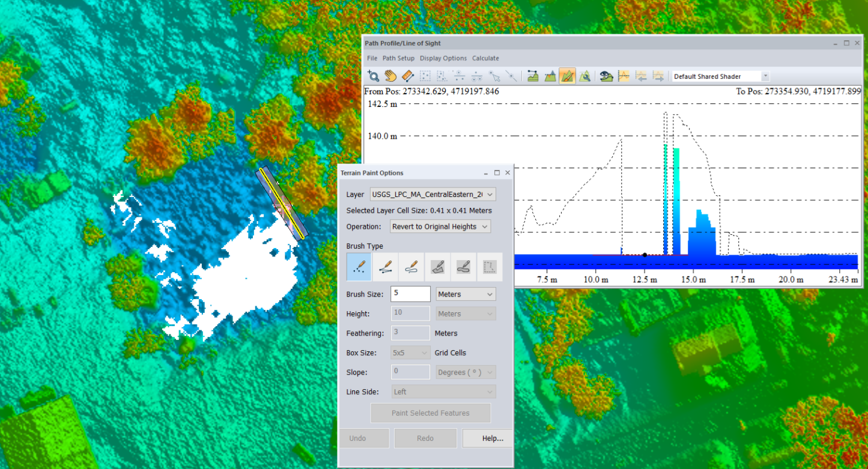This screenshot has width=868, height=469.
Task: Click the yellow path line on the terrain map
Action: (282, 204)
